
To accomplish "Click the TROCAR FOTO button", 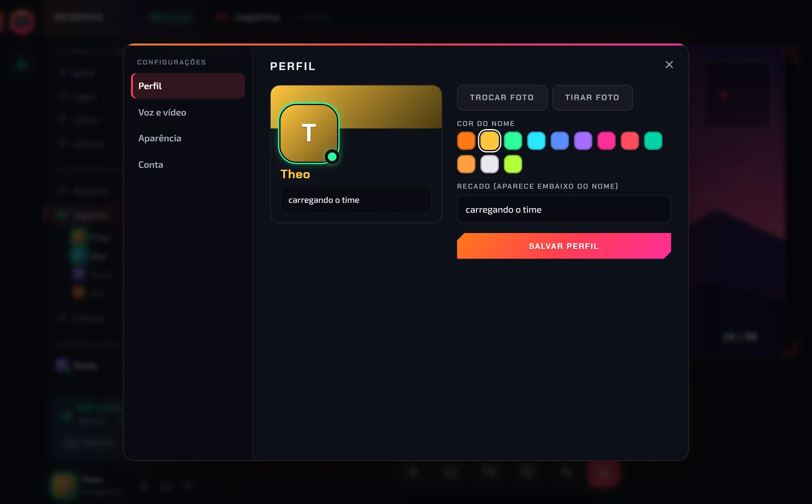I will (502, 98).
